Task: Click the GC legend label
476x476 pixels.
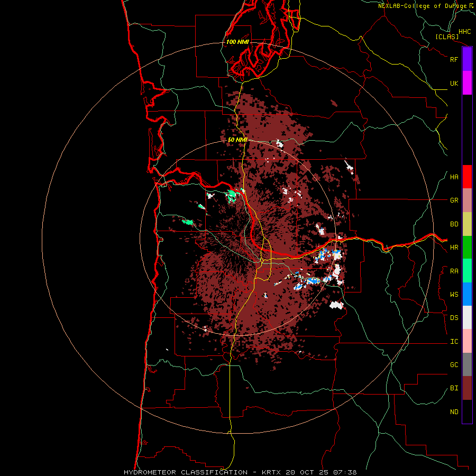Action: 454,365
